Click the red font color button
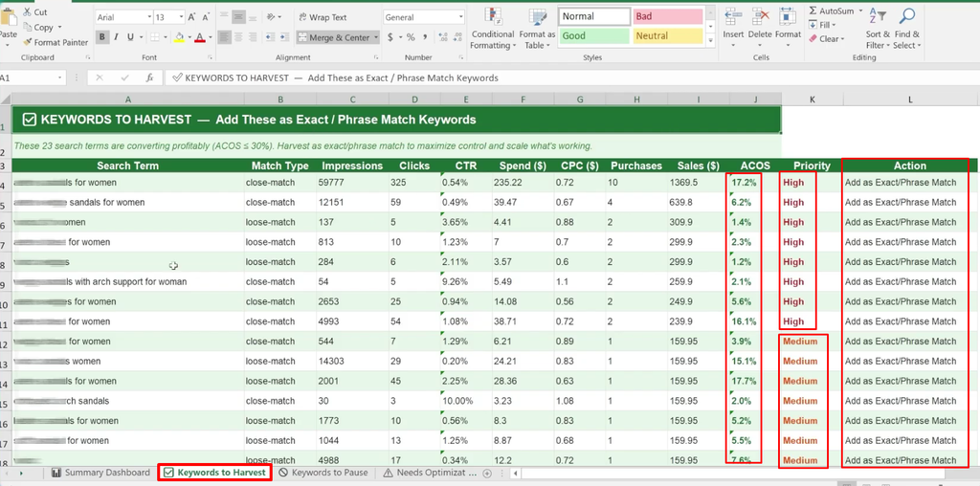The width and height of the screenshot is (980, 486). coord(199,37)
